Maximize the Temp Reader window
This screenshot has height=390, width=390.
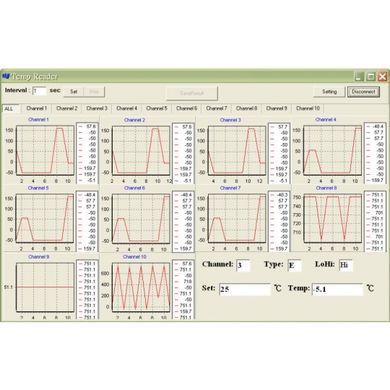click(371, 77)
